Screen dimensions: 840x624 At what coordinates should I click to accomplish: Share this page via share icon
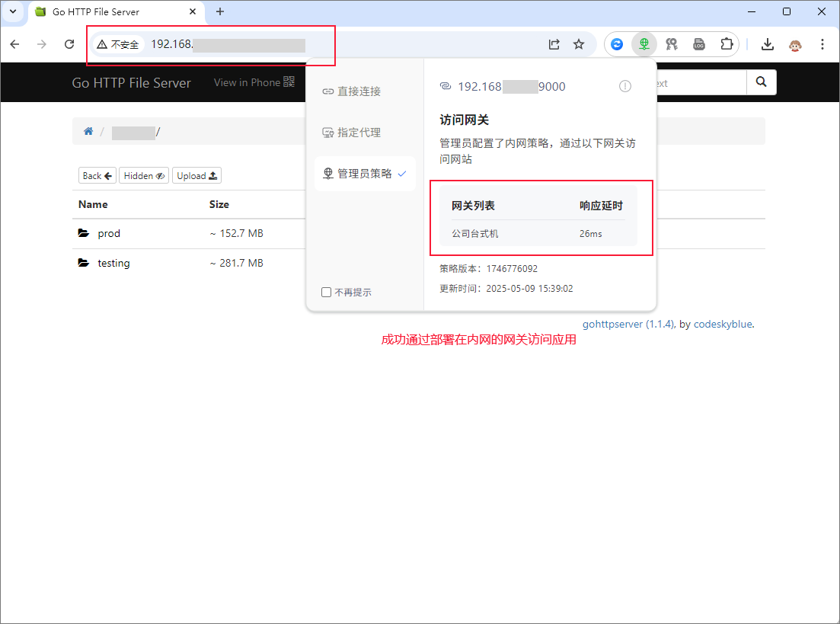click(554, 44)
